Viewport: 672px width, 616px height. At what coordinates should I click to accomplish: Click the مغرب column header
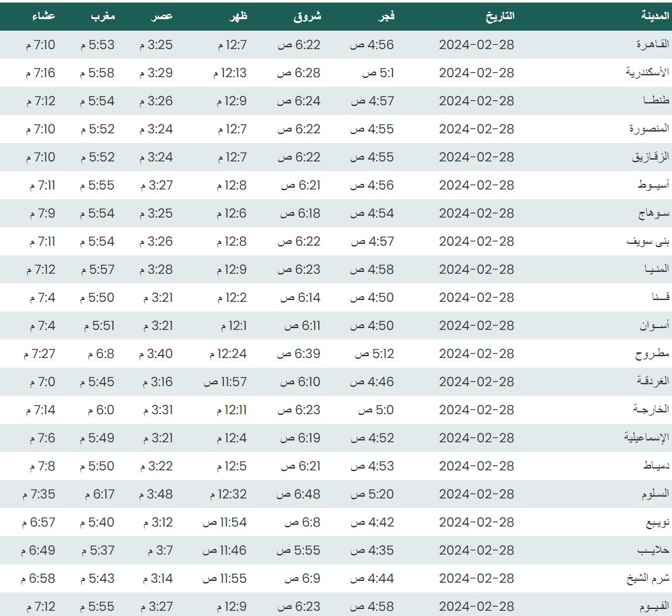(x=103, y=17)
